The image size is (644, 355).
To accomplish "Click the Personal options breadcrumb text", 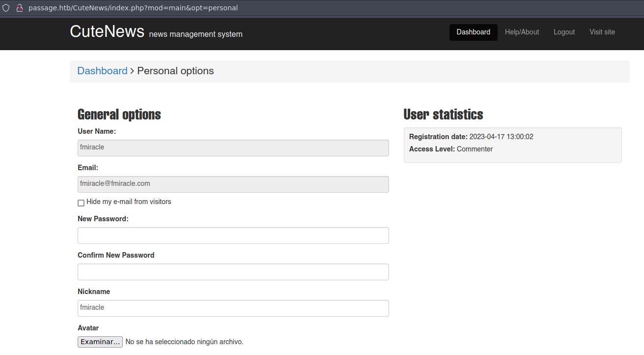I will 175,71.
